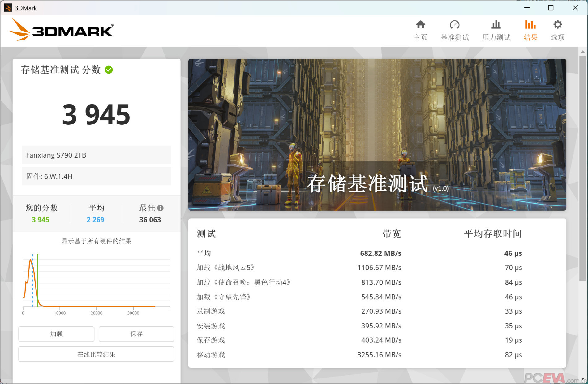Open the Benchmarks (基准测试) gauge icon
This screenshot has width=588, height=384.
454,25
